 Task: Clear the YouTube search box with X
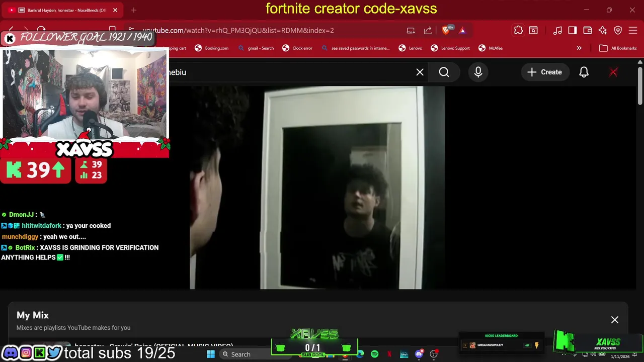tap(420, 72)
